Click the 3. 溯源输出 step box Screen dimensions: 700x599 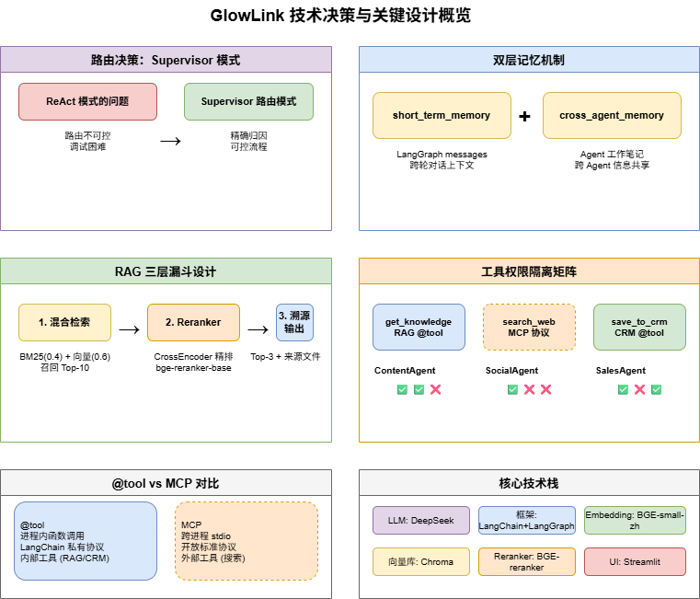[x=294, y=323]
